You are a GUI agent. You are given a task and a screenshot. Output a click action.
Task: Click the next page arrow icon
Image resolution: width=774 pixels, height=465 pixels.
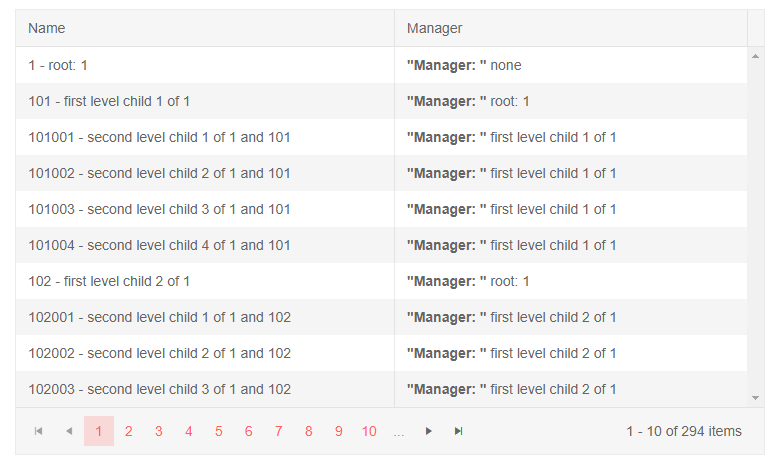tap(429, 431)
